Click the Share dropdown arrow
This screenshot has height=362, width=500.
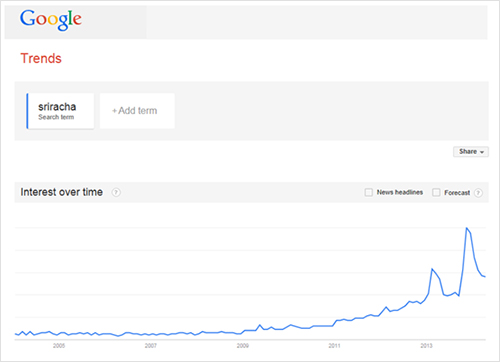(482, 152)
